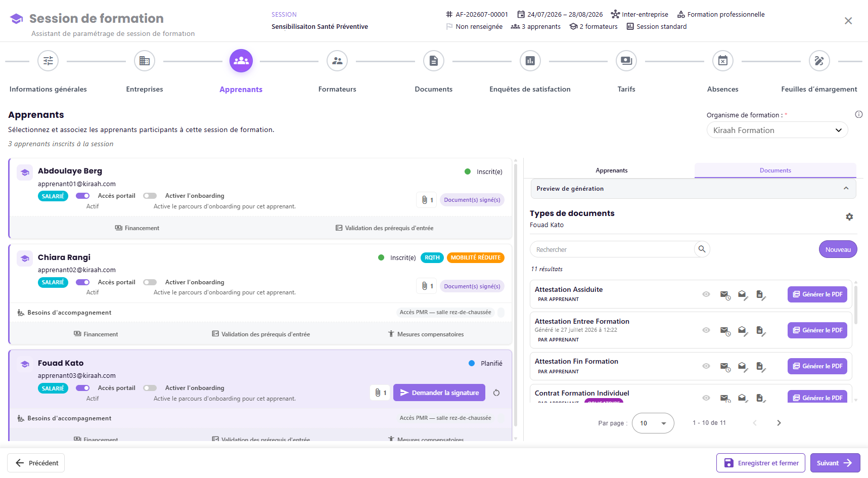Click the info icon near Organisme de formation
The width and height of the screenshot is (868, 478).
tap(858, 114)
